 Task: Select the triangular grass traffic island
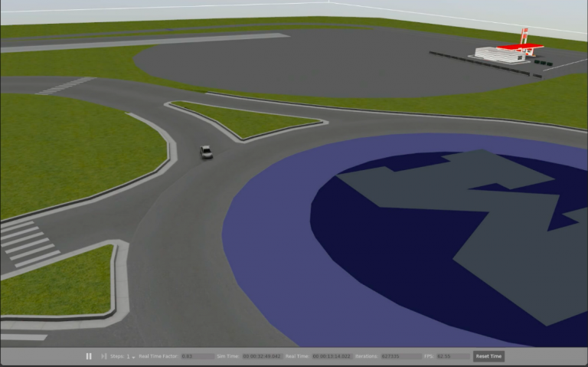[245, 119]
